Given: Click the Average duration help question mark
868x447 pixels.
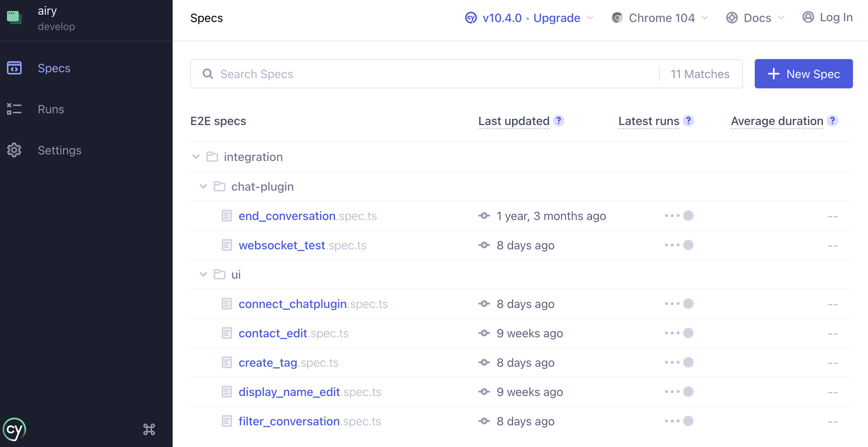Looking at the screenshot, I should (x=832, y=121).
